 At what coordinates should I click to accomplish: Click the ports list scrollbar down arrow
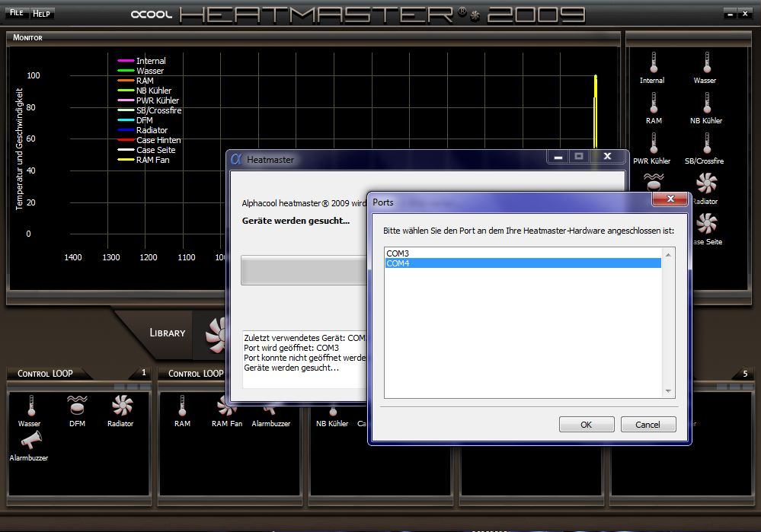668,391
